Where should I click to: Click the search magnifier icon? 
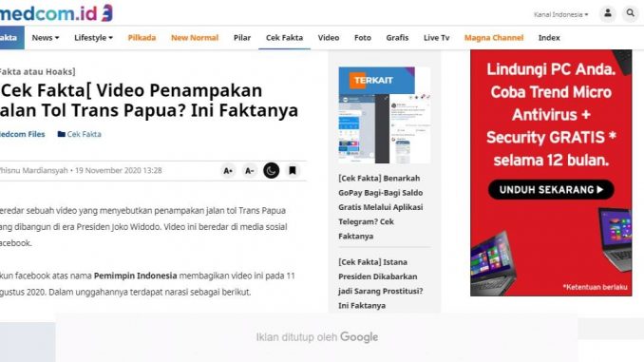tap(630, 14)
